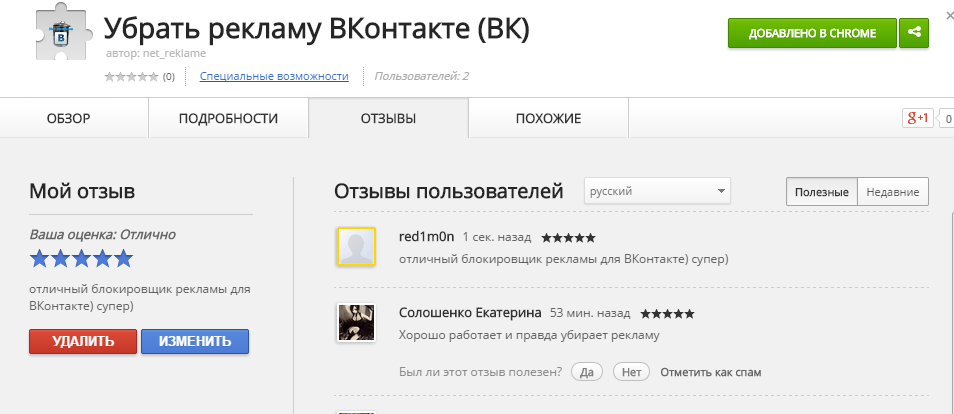Open the Специальные возможности link
954x414 pixels.
point(274,77)
